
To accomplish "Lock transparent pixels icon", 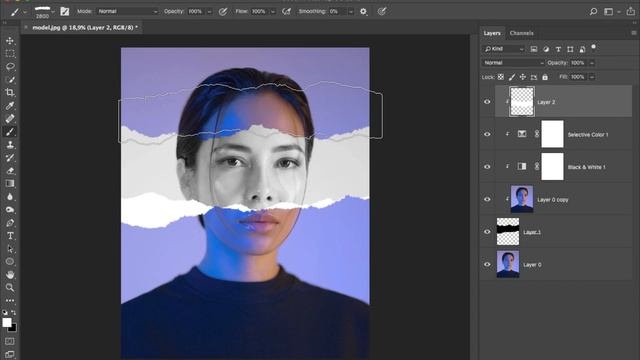I will (x=500, y=77).
